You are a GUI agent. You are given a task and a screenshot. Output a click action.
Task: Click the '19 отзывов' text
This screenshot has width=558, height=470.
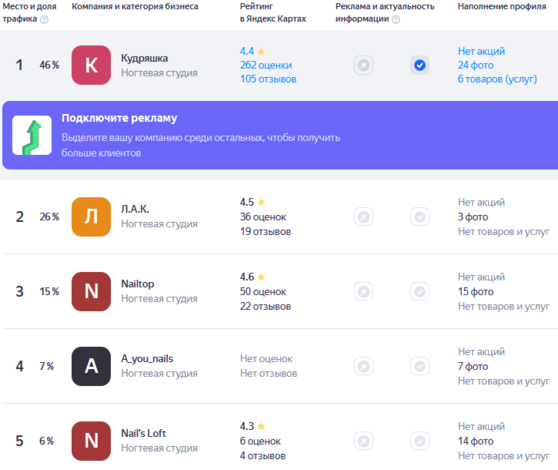pos(265,232)
